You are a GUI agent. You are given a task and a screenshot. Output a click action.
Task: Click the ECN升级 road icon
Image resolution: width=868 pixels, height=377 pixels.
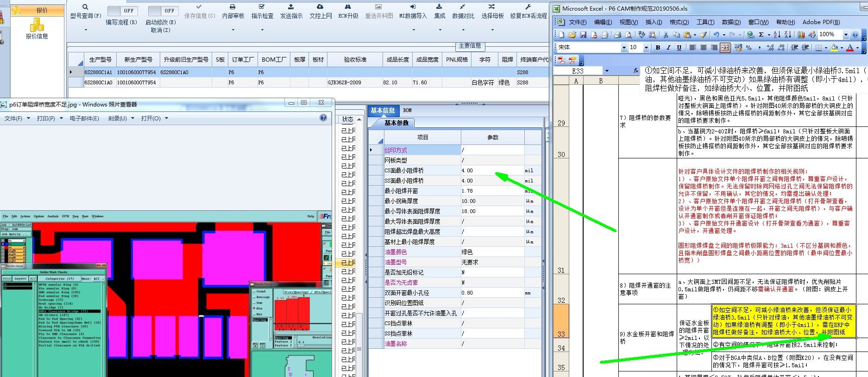pyautogui.click(x=348, y=7)
